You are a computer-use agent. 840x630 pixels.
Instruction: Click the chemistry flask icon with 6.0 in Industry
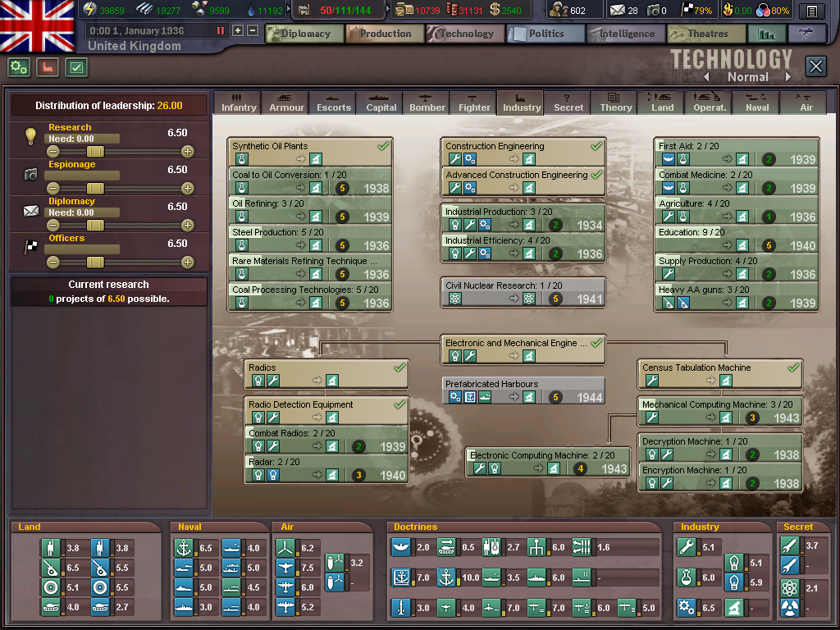[687, 578]
